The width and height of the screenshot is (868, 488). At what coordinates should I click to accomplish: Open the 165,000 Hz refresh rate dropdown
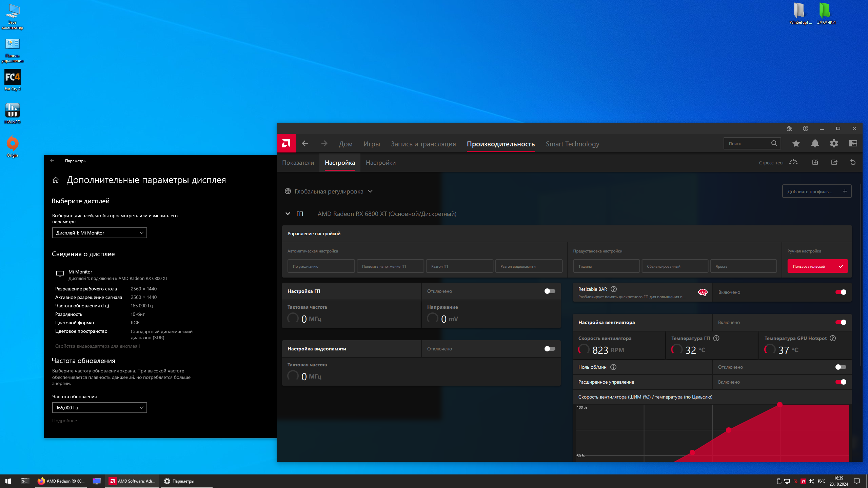[99, 408]
